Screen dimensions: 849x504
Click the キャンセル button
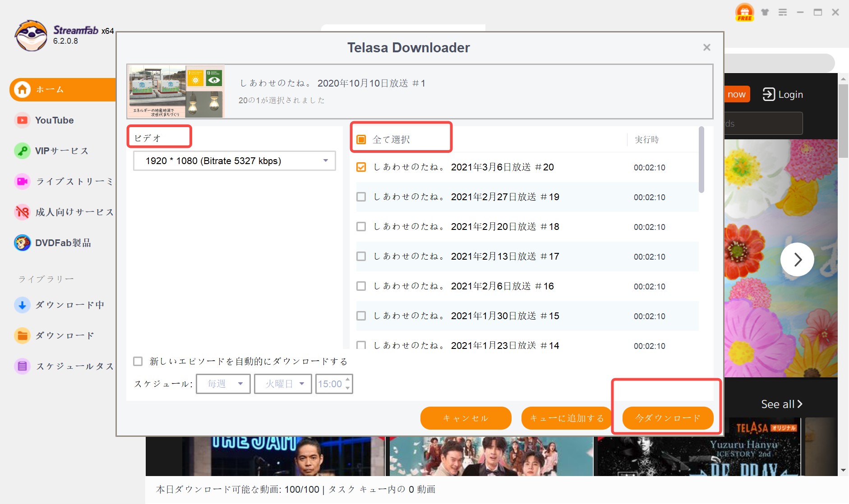click(x=466, y=418)
